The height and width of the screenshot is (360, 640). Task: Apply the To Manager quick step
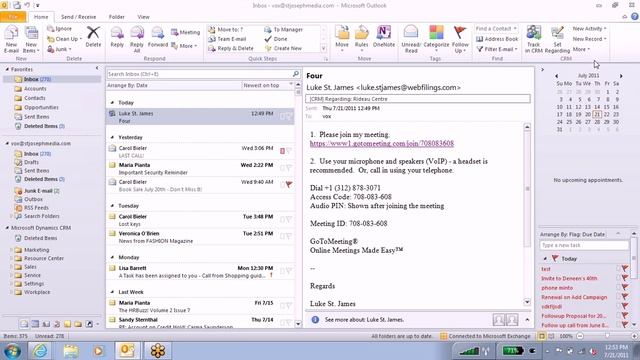pyautogui.click(x=284, y=29)
